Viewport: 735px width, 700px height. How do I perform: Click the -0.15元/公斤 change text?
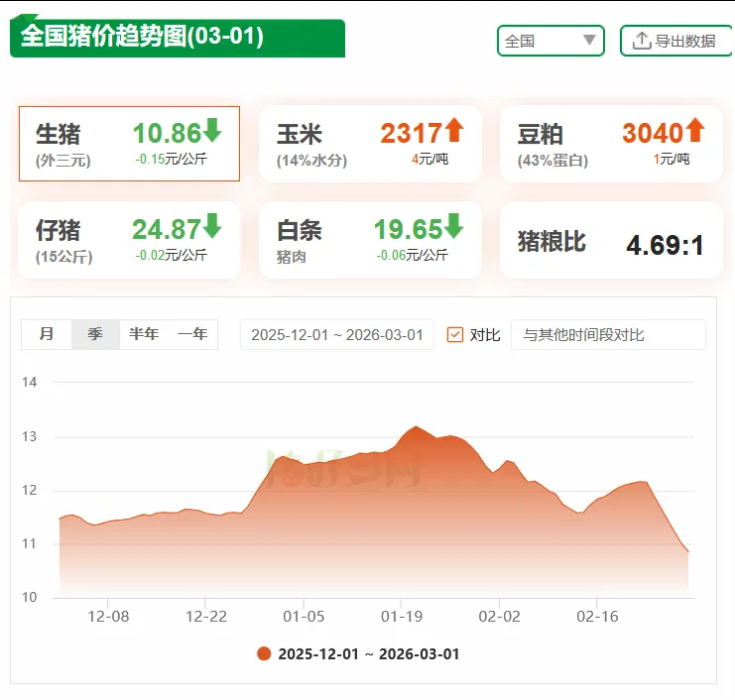coord(171,159)
